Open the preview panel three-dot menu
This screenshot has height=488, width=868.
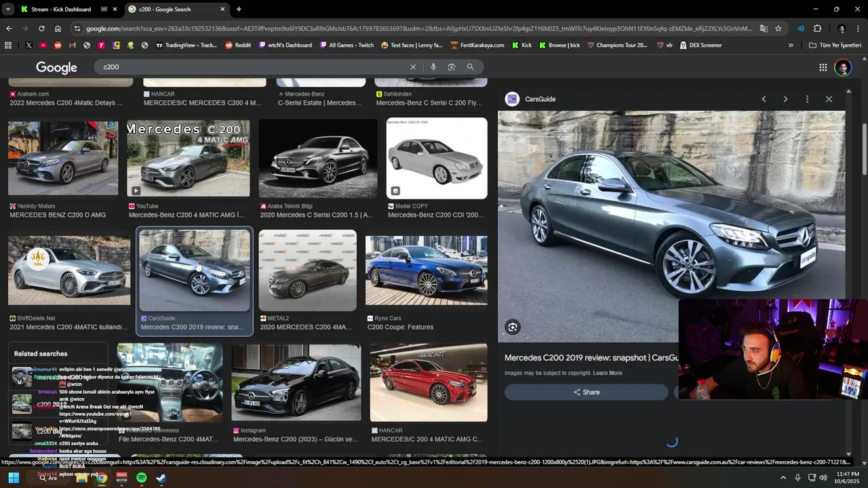807,99
